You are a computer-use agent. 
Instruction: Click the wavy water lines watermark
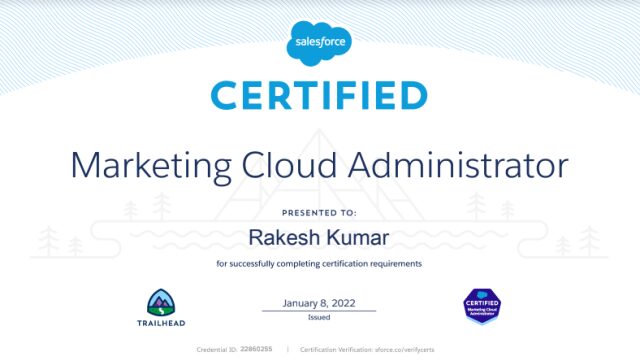(319, 239)
